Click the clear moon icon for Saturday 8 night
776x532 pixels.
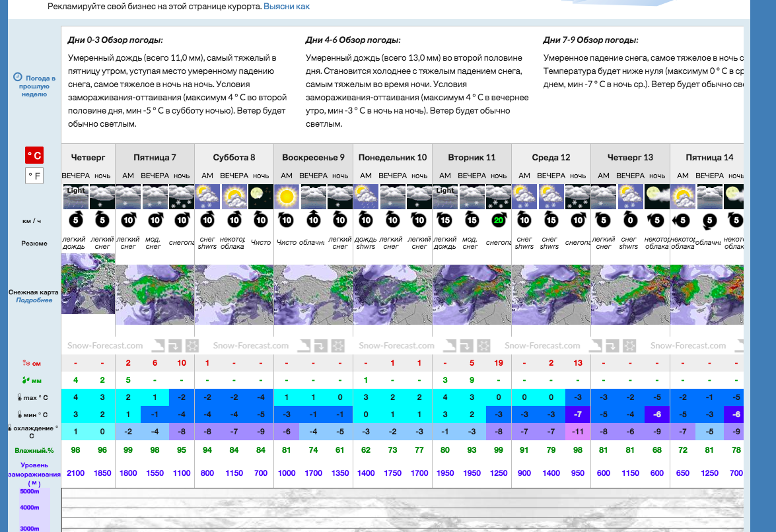[261, 197]
